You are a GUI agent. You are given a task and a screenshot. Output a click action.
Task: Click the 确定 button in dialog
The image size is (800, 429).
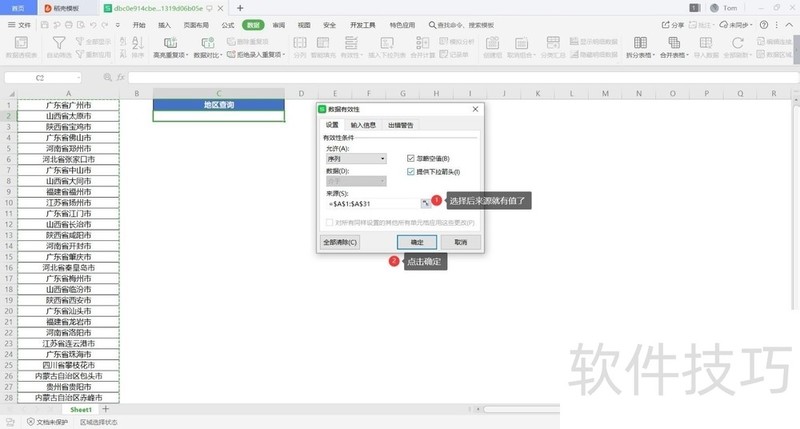pos(417,242)
